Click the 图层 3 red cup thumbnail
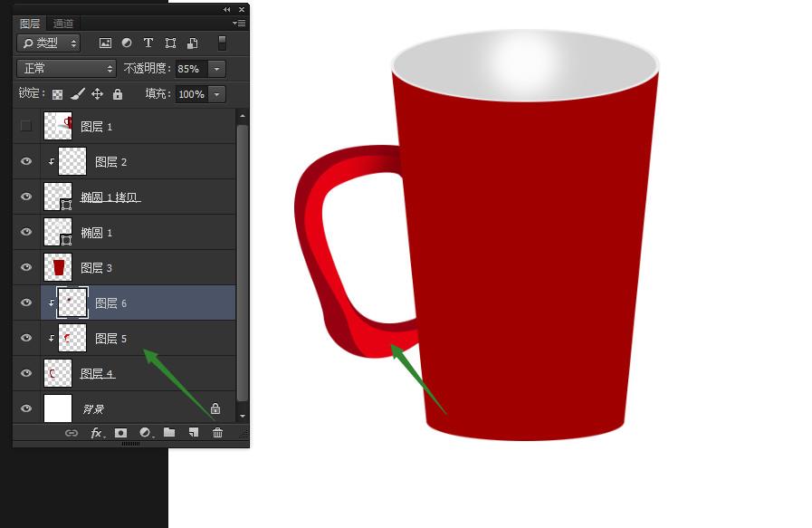812x528 pixels. [x=57, y=267]
